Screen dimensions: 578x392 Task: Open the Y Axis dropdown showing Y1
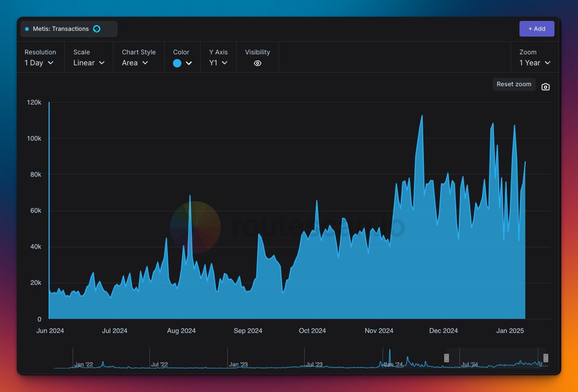[x=218, y=62]
